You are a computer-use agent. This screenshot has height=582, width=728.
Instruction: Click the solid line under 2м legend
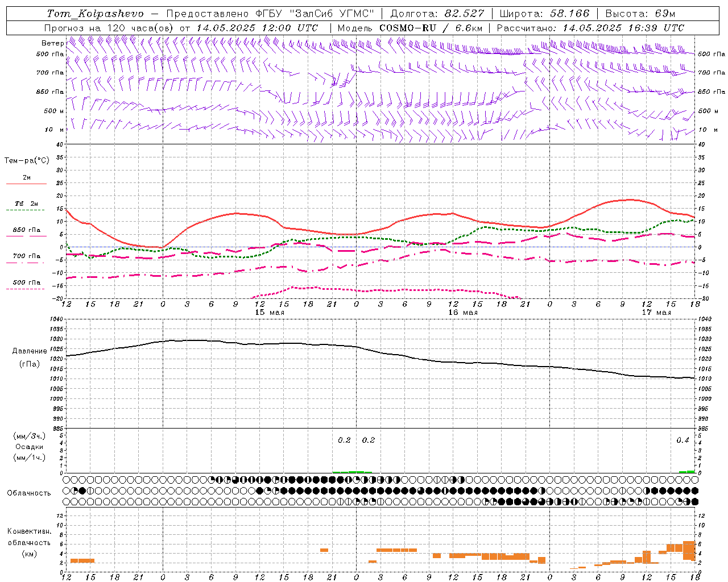26,184
